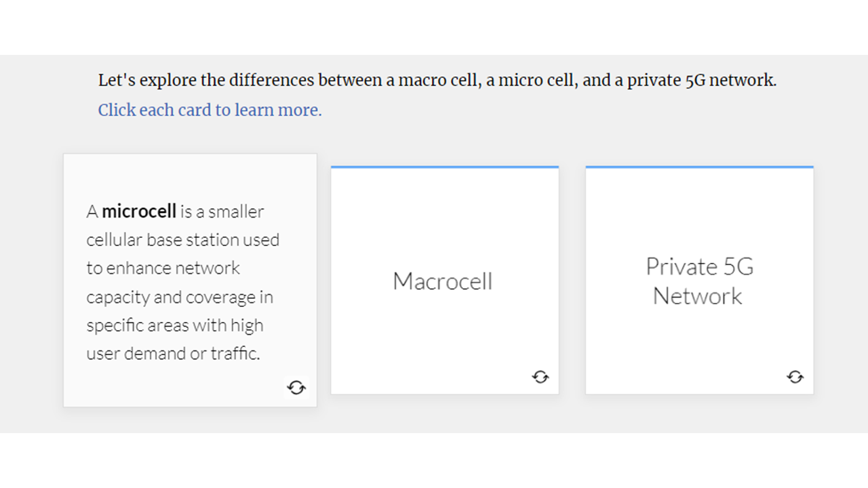Click 'user demand or traffic.' text line

(x=173, y=354)
